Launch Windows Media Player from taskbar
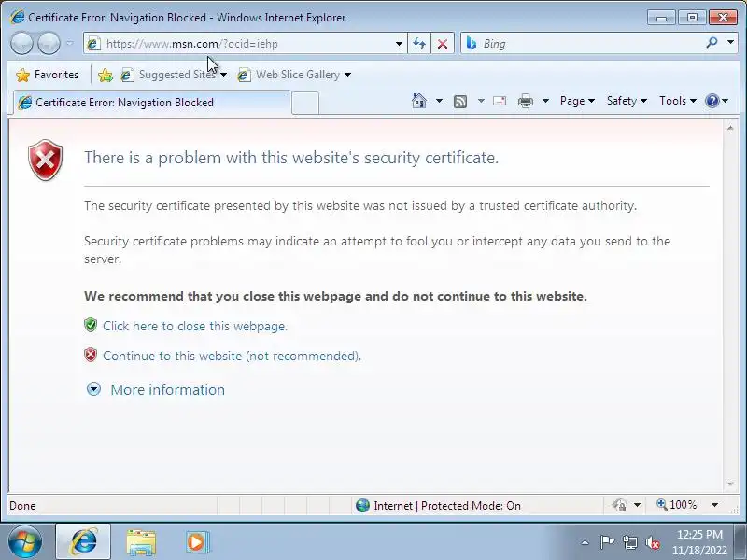 coord(197,542)
